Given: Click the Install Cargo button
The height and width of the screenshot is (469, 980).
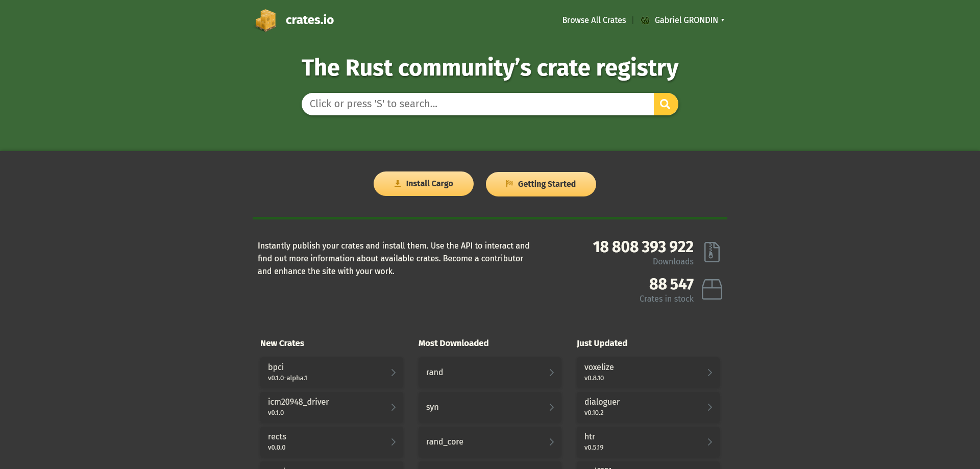Looking at the screenshot, I should click(x=423, y=183).
